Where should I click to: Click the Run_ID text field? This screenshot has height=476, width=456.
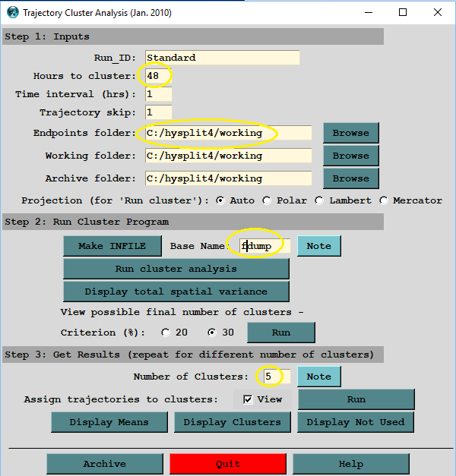coord(222,58)
